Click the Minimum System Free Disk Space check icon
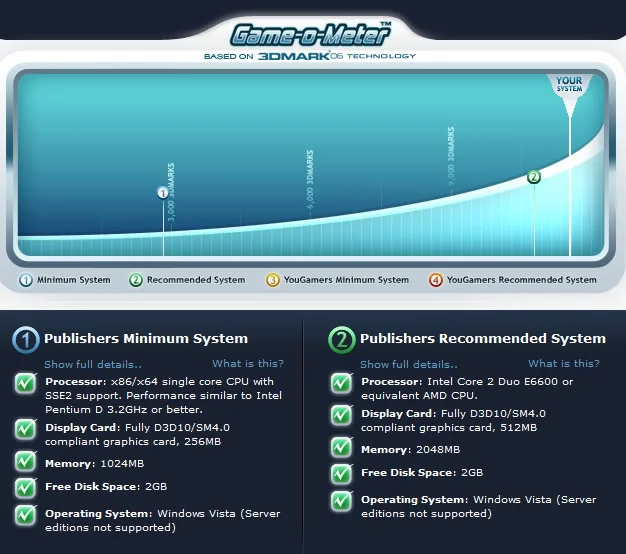626x554 pixels. [26, 487]
